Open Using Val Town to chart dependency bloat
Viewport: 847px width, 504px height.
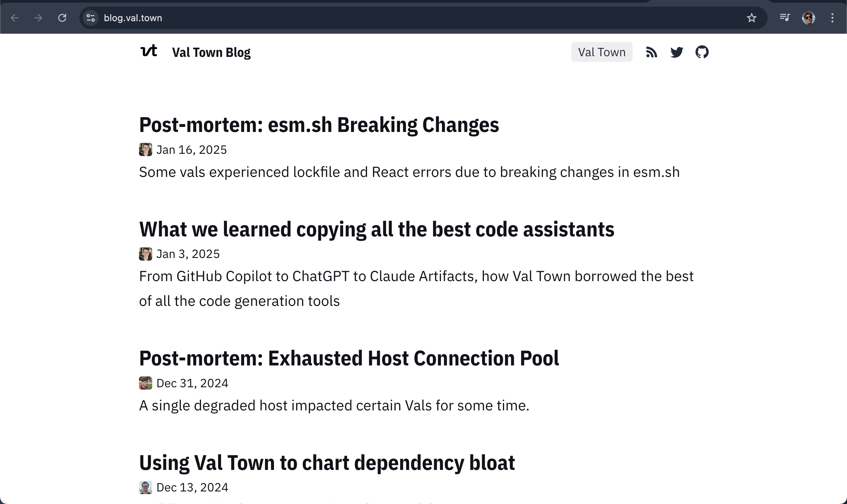tap(327, 463)
